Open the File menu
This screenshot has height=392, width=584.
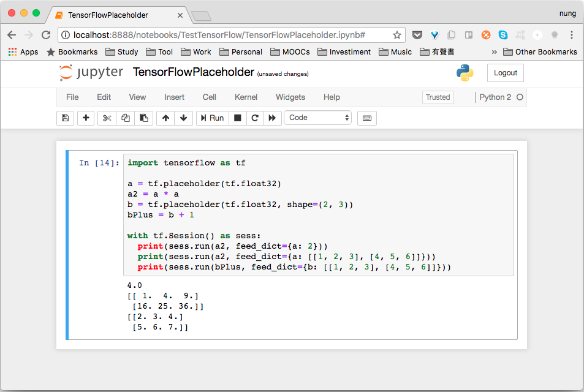[x=72, y=97]
